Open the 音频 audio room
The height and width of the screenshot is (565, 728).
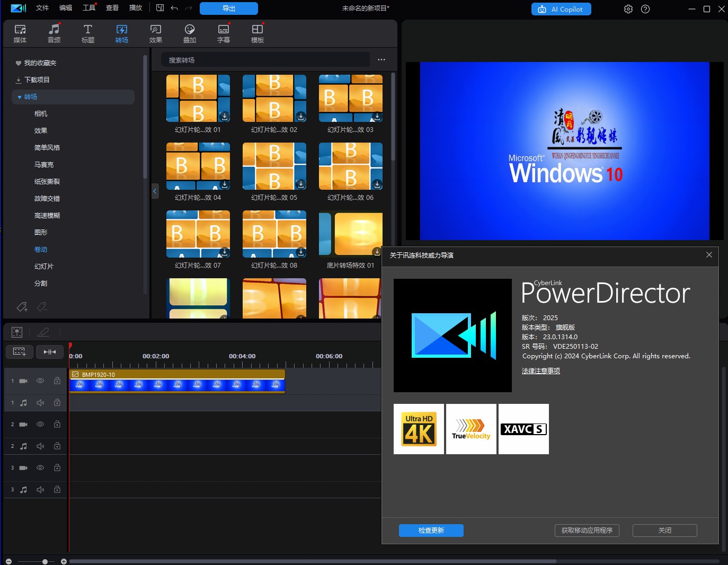(x=54, y=33)
